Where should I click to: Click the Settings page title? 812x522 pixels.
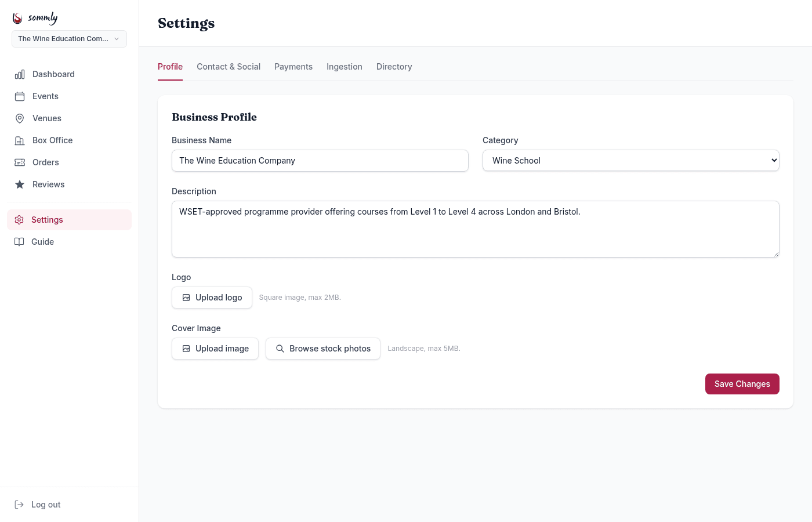186,23
